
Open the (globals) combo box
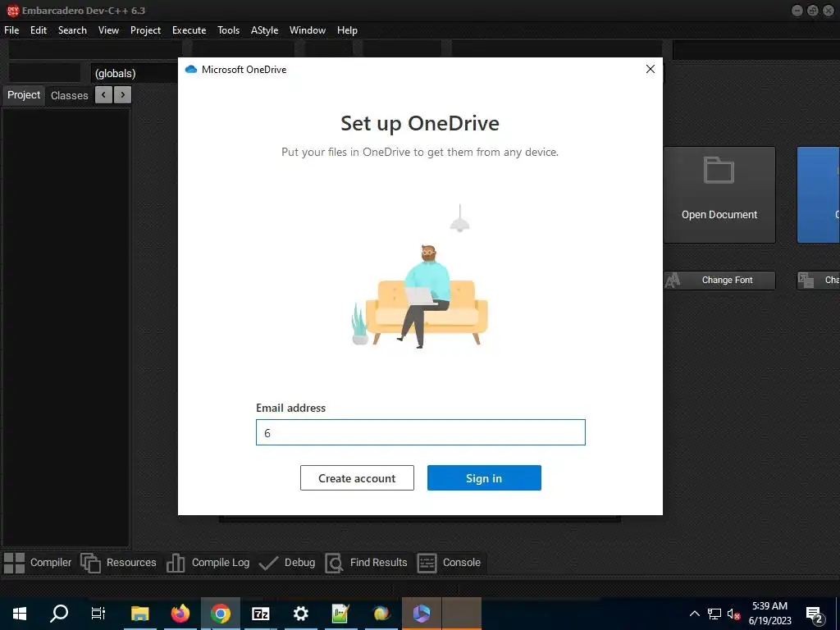coord(134,73)
